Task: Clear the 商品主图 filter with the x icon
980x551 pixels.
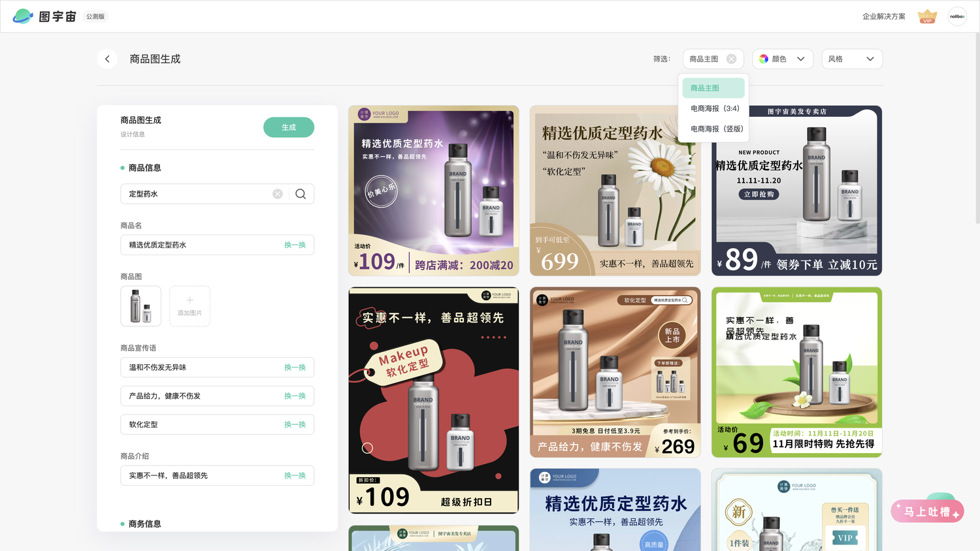Action: tap(731, 59)
